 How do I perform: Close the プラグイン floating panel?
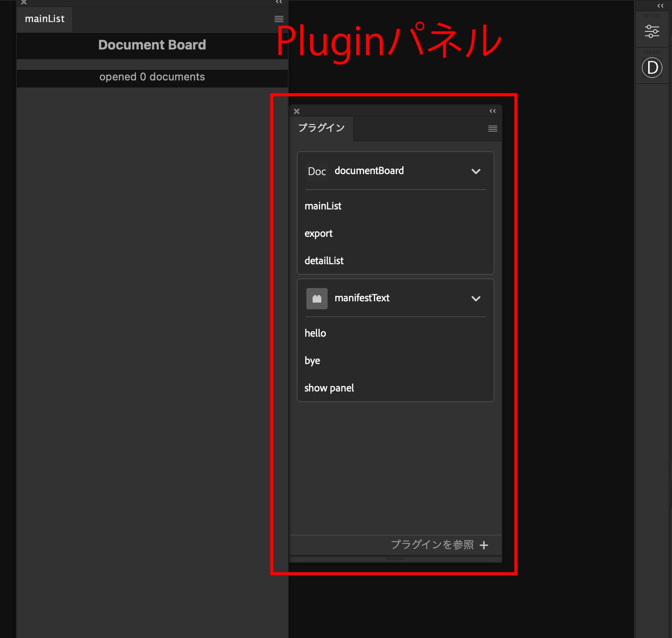point(297,111)
